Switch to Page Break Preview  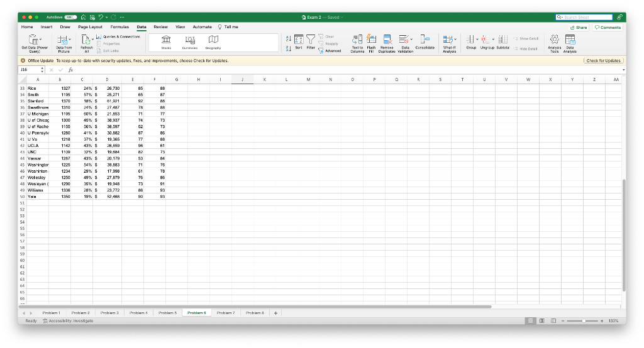(x=553, y=321)
